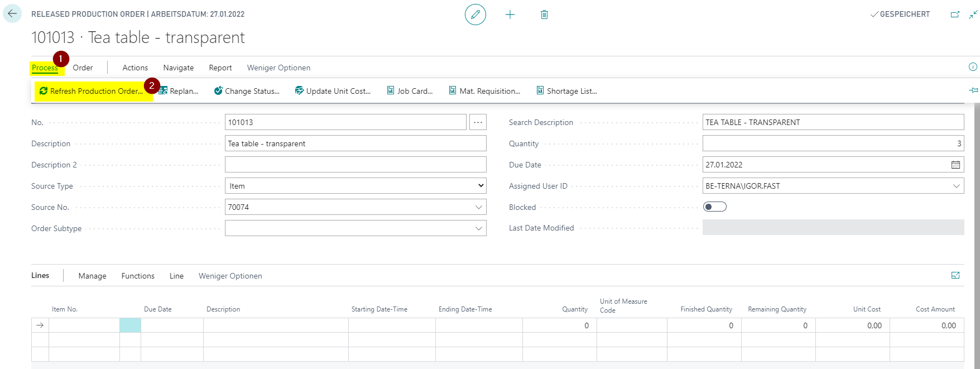The width and height of the screenshot is (980, 369).
Task: Delete the order with trash icon
Action: (x=544, y=15)
